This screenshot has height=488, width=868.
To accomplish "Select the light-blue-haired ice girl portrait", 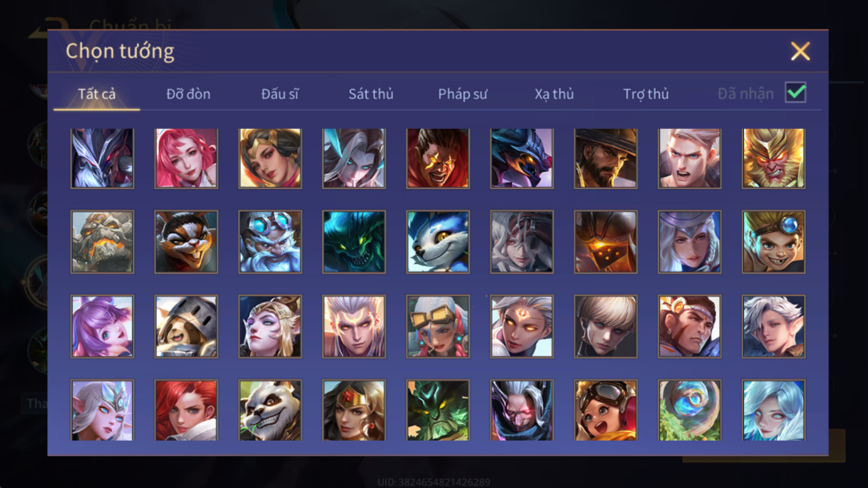I will 774,410.
